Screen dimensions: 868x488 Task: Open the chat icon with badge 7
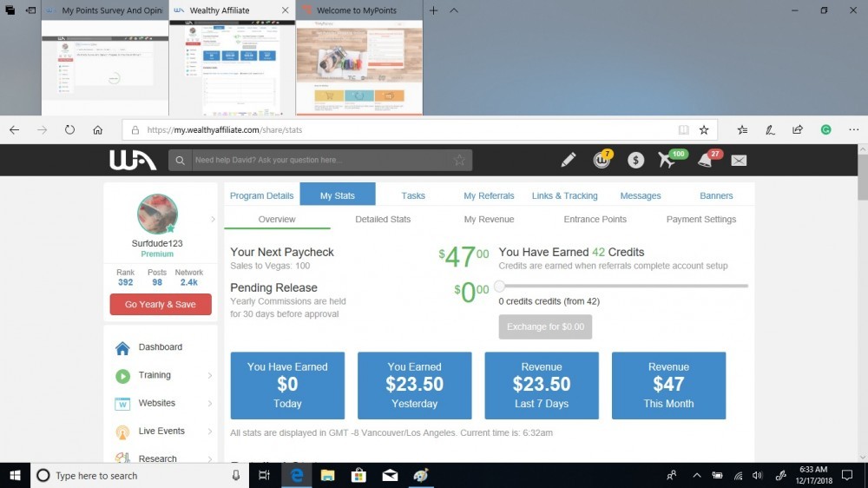[602, 160]
